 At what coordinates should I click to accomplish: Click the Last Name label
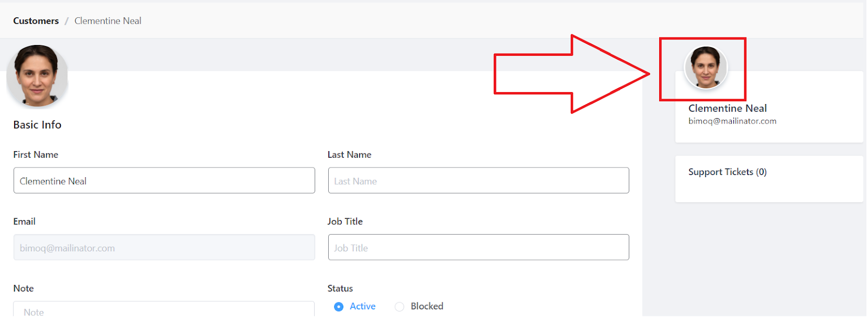click(x=349, y=155)
